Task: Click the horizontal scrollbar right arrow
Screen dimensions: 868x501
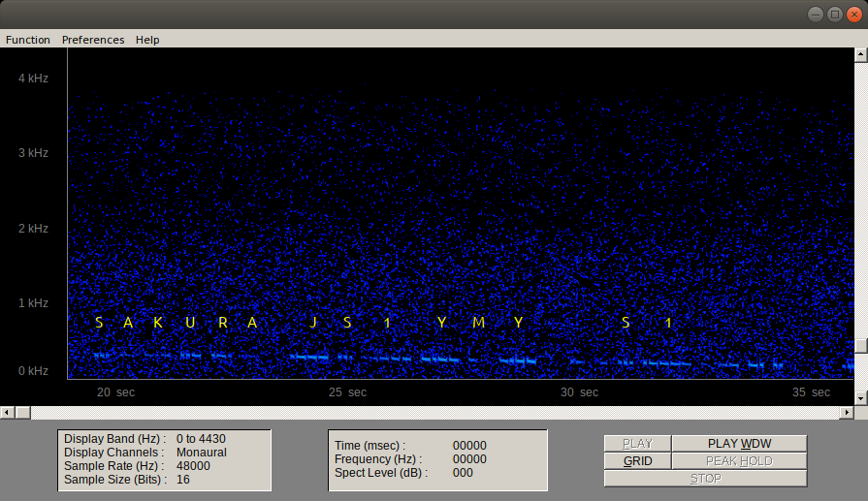Action: click(x=847, y=413)
